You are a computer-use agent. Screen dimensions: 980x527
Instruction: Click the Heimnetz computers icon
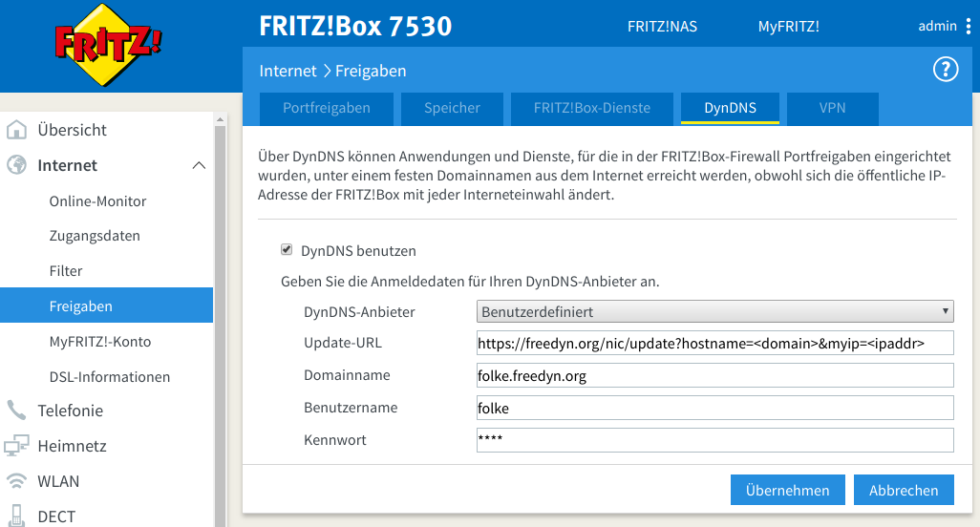tap(16, 446)
